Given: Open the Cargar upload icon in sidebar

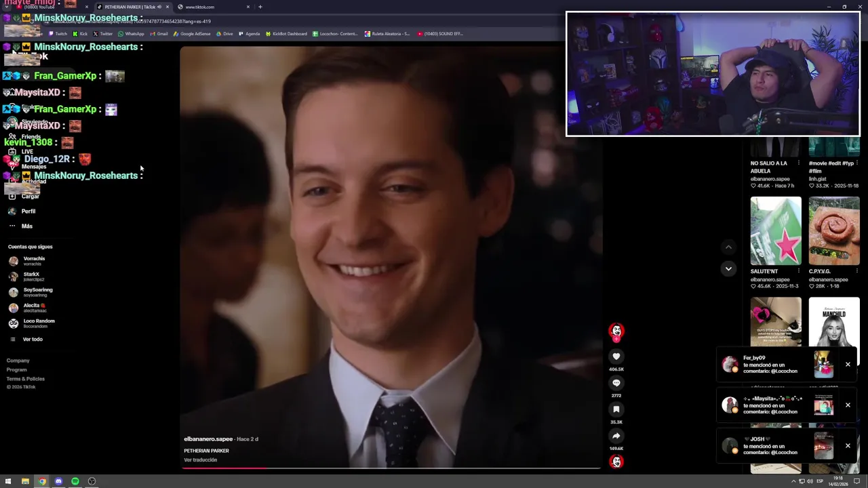Looking at the screenshot, I should [x=12, y=197].
